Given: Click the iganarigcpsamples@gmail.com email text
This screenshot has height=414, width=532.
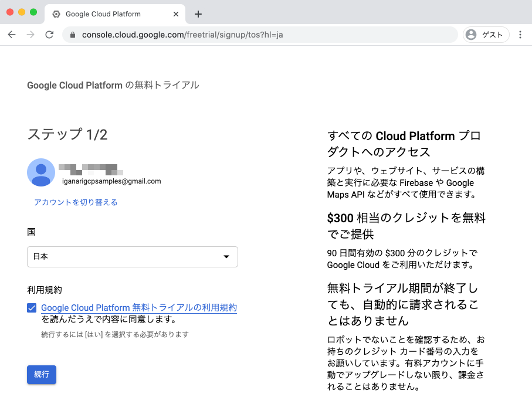Looking at the screenshot, I should click(x=111, y=181).
